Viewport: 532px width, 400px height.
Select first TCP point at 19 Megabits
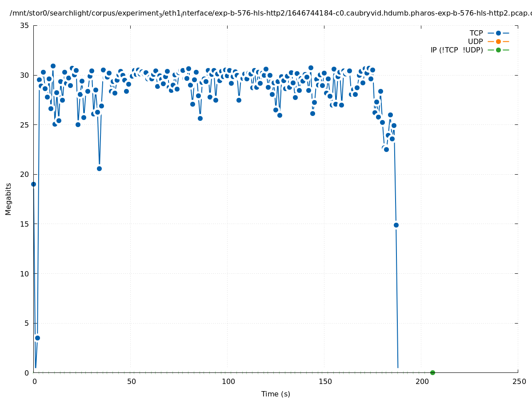click(33, 184)
